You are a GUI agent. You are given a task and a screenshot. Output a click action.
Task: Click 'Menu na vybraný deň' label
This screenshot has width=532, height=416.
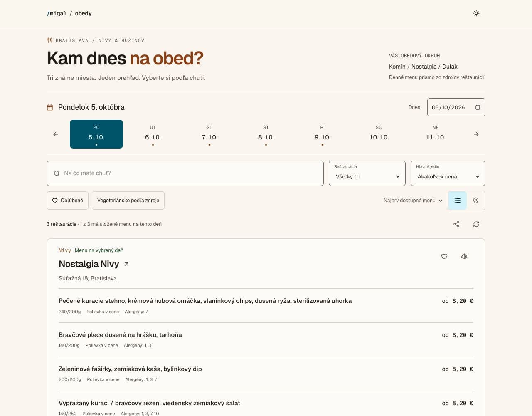99,250
